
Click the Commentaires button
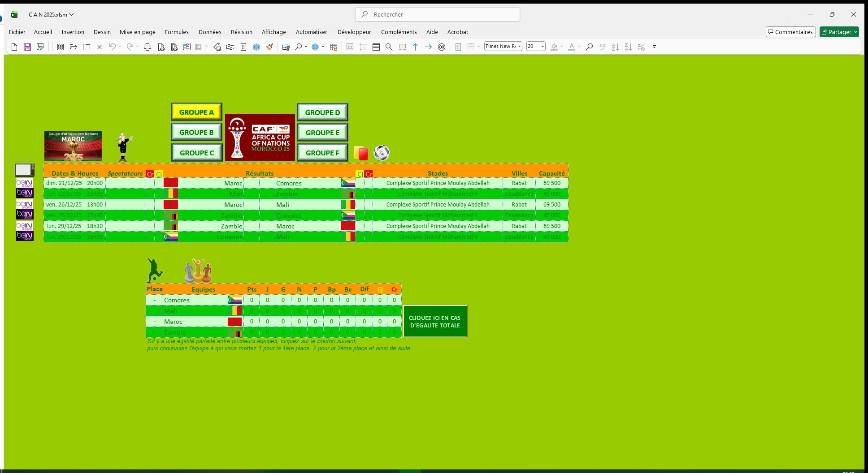790,32
